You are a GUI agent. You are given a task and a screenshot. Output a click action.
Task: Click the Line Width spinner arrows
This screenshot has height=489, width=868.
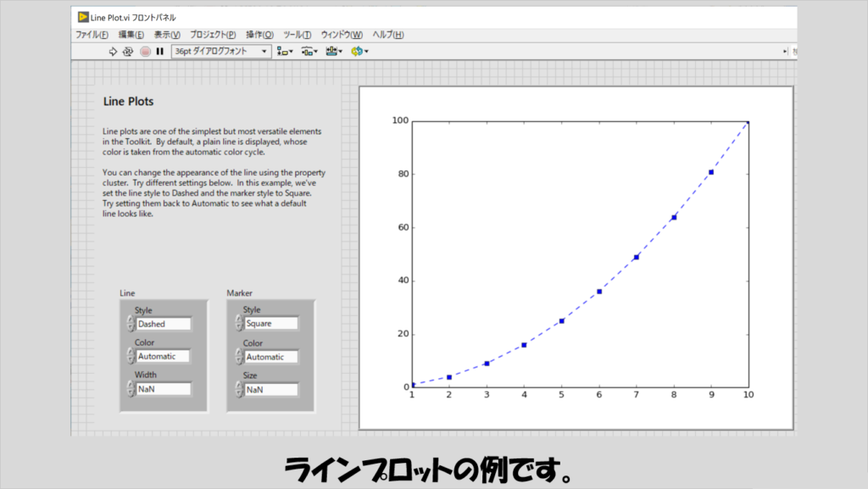(131, 389)
